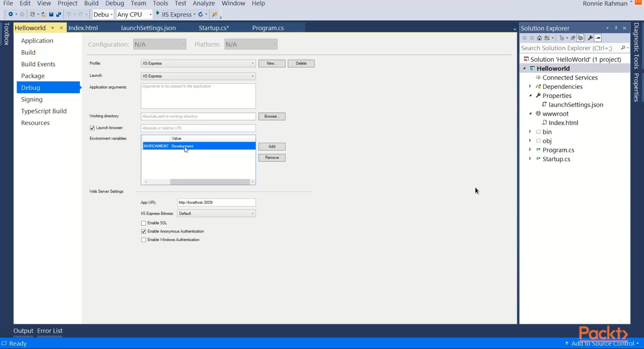Open the Diagnostic Tools side tab
The width and height of the screenshot is (644, 349).
[x=636, y=46]
